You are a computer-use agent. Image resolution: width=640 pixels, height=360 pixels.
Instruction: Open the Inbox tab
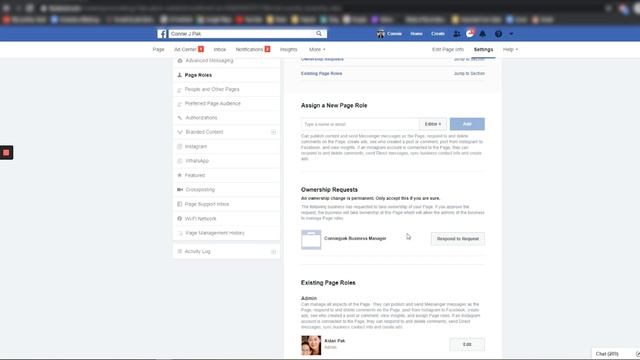pos(220,49)
